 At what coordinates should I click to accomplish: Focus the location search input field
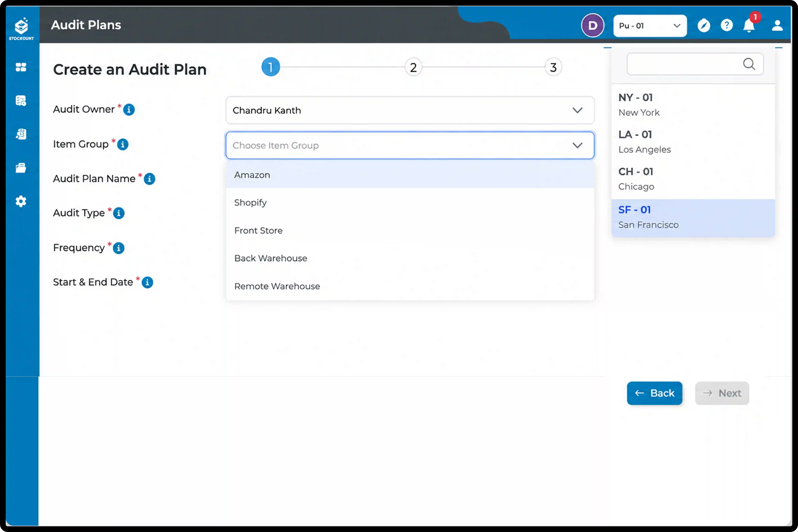click(x=695, y=64)
